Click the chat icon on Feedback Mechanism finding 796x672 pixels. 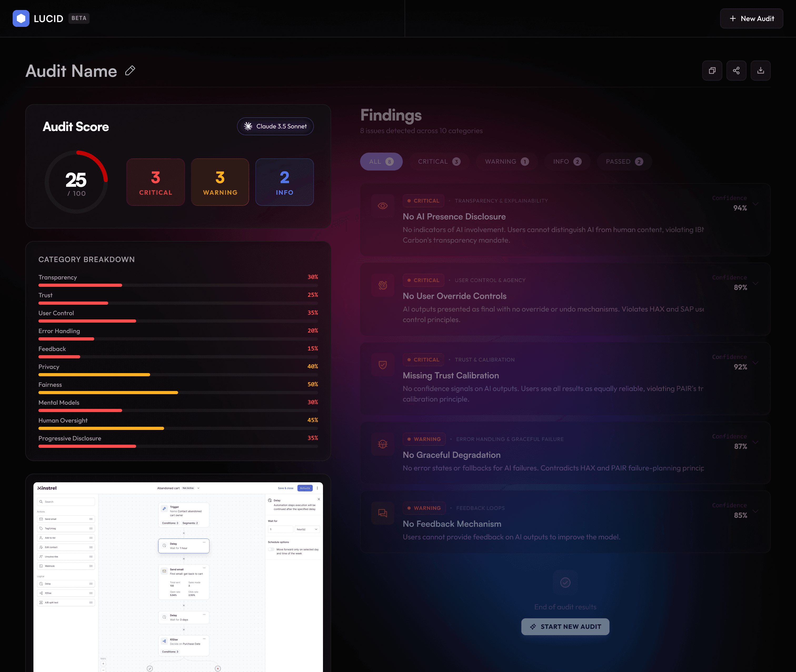click(382, 513)
